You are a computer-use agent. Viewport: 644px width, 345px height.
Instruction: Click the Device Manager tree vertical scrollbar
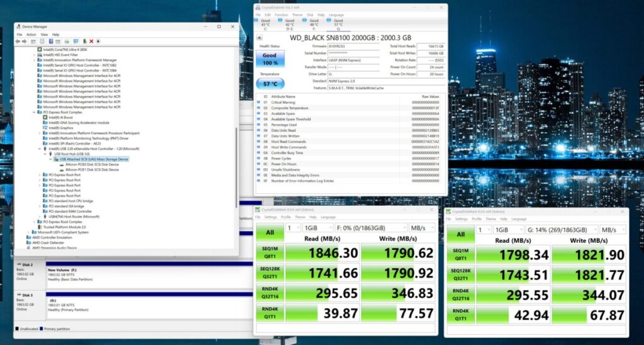[236, 167]
